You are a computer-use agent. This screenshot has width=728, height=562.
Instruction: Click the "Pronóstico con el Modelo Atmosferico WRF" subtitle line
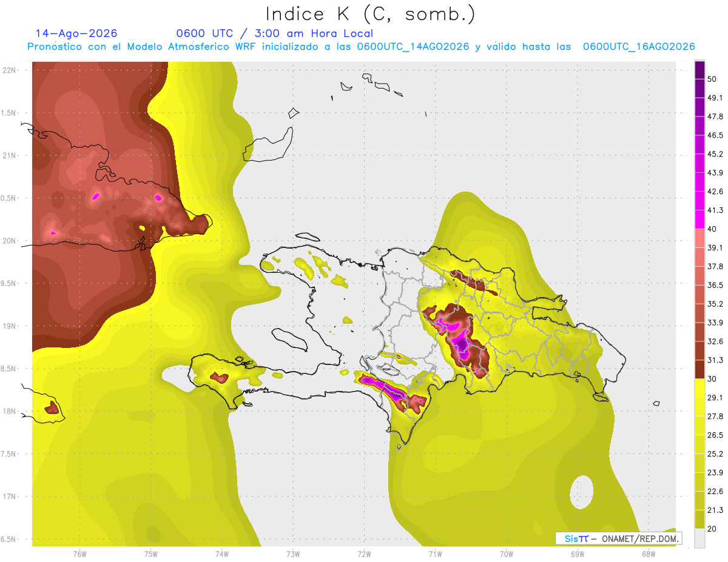pos(361,47)
